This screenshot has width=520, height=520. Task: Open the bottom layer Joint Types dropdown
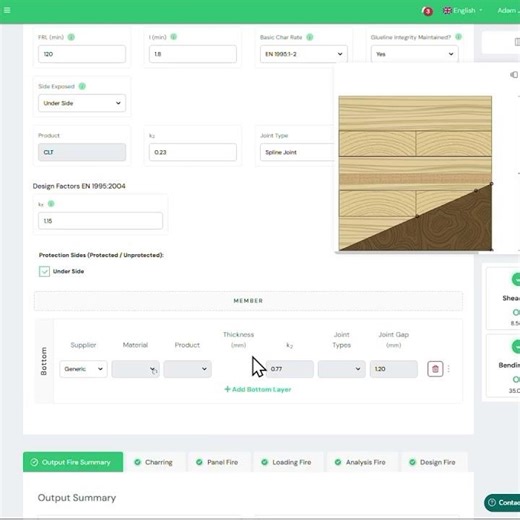[x=341, y=369]
